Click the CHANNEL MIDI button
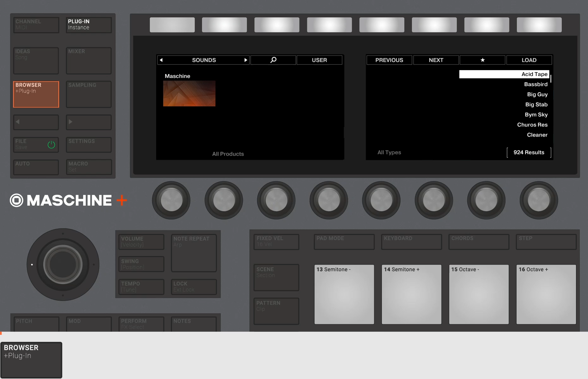 click(36, 25)
